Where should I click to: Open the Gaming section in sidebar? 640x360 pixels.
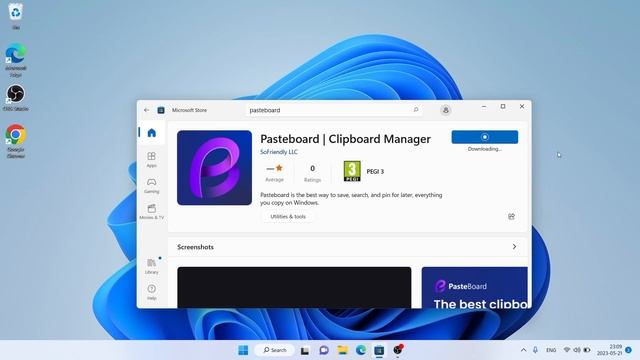151,186
